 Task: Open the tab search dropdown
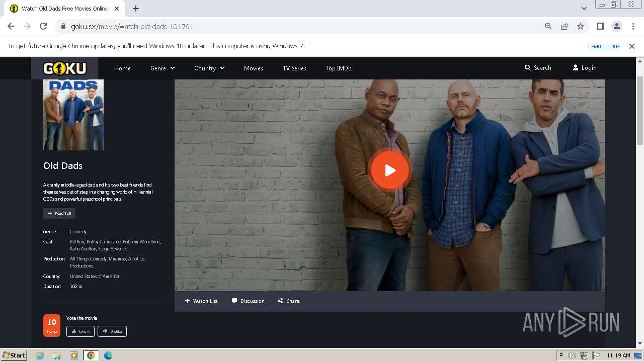click(x=584, y=9)
